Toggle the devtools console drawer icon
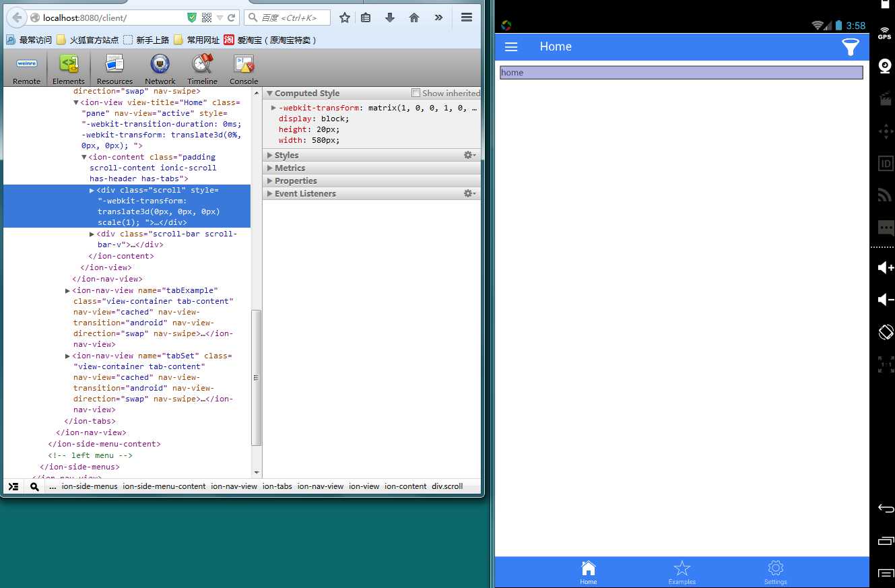Image resolution: width=895 pixels, height=588 pixels. (x=13, y=486)
